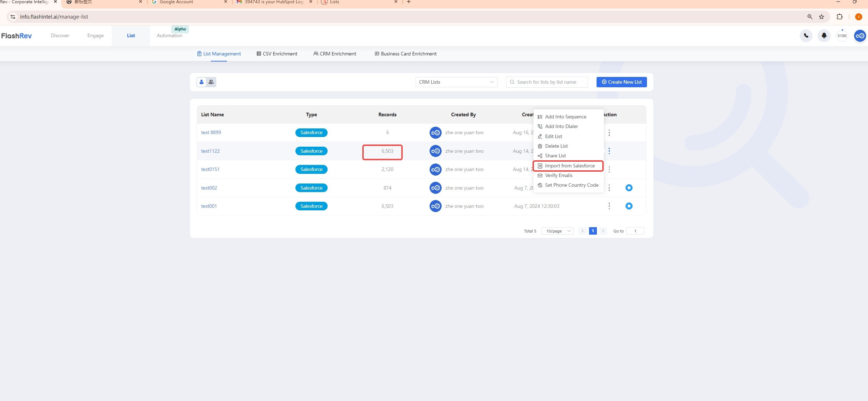Open the phone dialer icon in header
Screen dimensions: 868x401
(x=806, y=36)
